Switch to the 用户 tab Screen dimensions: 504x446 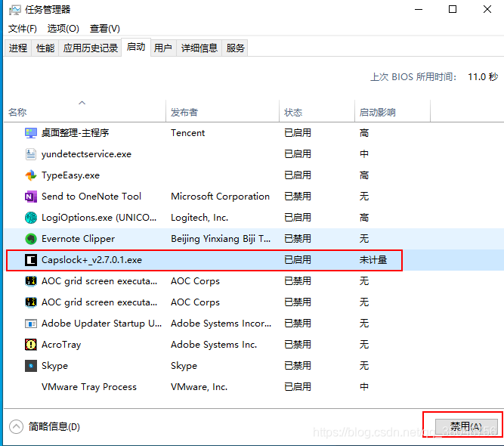click(x=163, y=48)
